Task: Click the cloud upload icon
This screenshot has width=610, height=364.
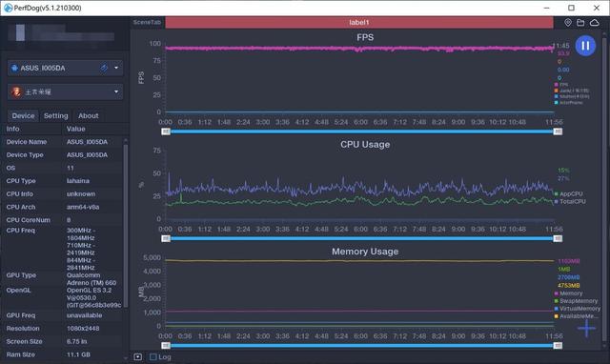Action: (x=595, y=23)
